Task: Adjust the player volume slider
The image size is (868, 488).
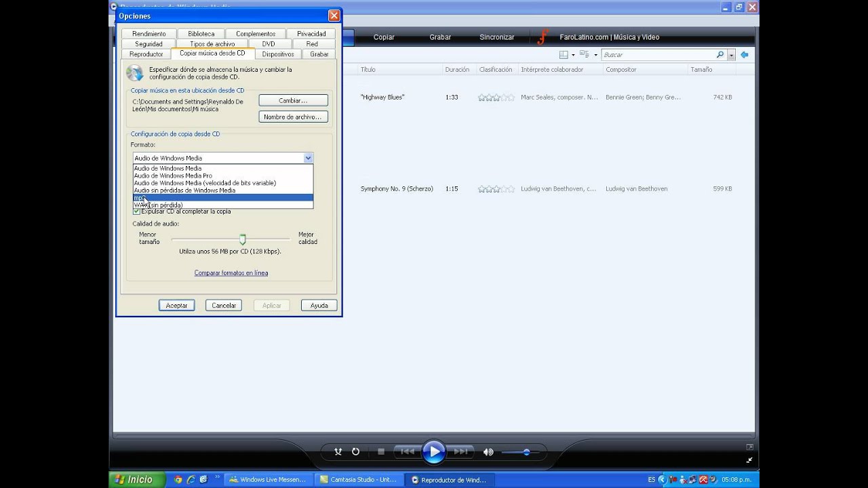Action: tap(521, 452)
